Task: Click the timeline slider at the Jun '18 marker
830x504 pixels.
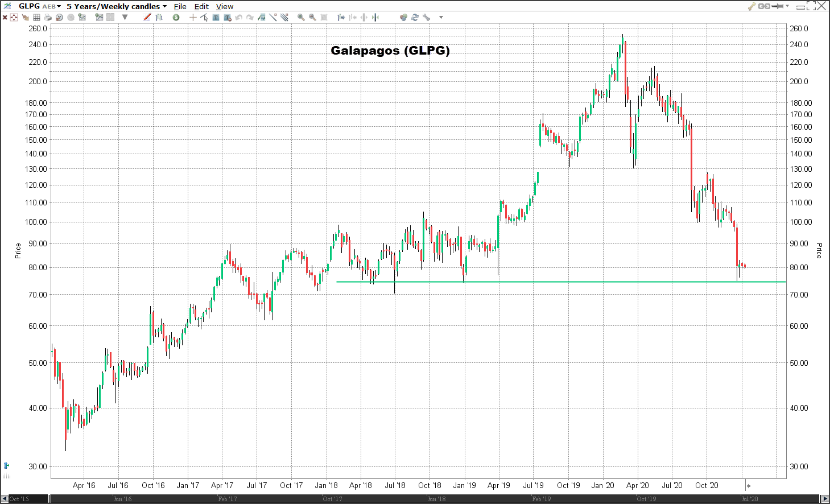Action: click(x=436, y=499)
